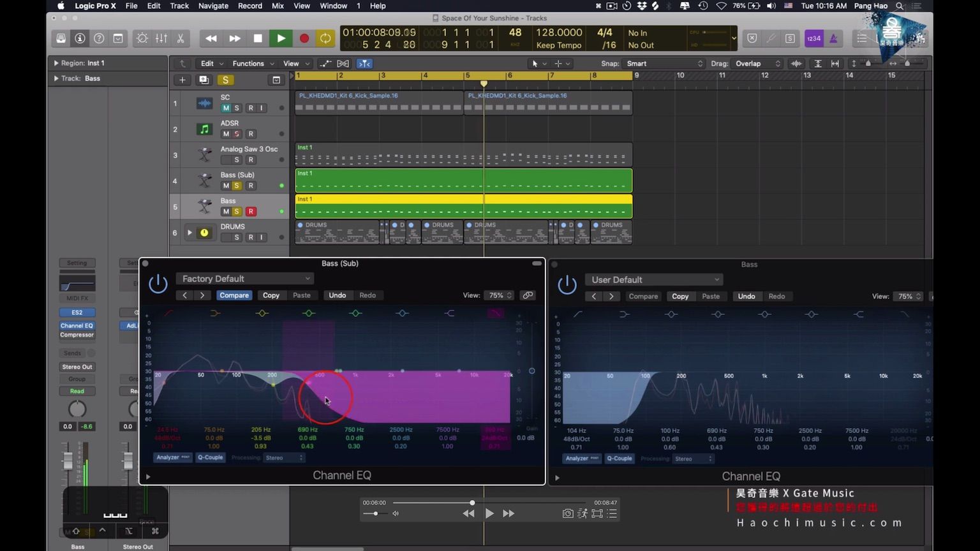Click the Rewind transport button
The height and width of the screenshot is (551, 980).
pos(211,38)
